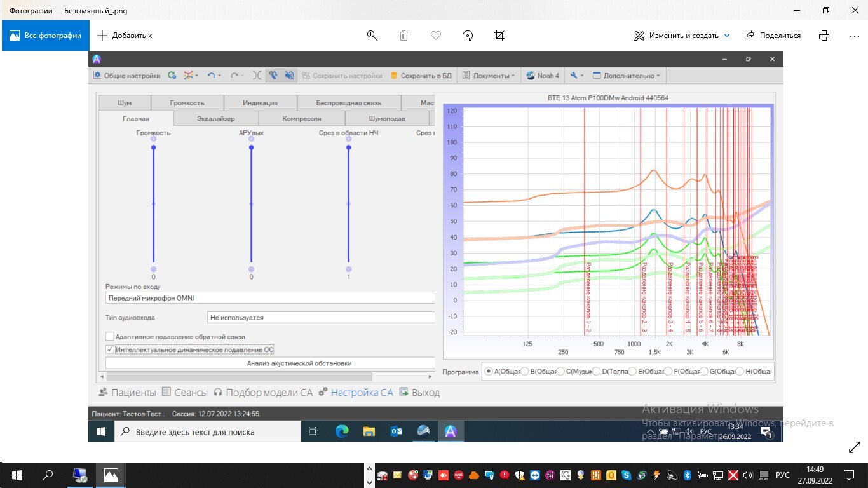Click the Режимы по входу field
868x488 pixels.
coord(270,298)
